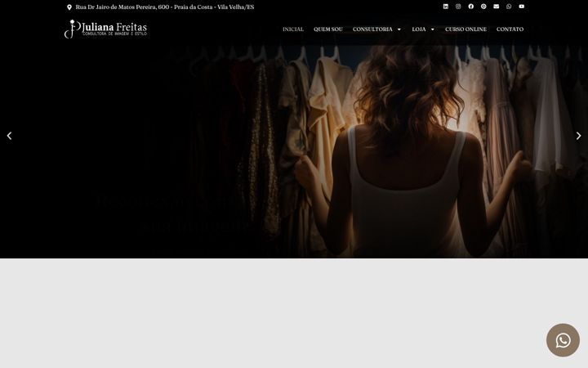Viewport: 588px width, 368px height.
Task: Open the Consultoria menu item
Action: [x=372, y=29]
